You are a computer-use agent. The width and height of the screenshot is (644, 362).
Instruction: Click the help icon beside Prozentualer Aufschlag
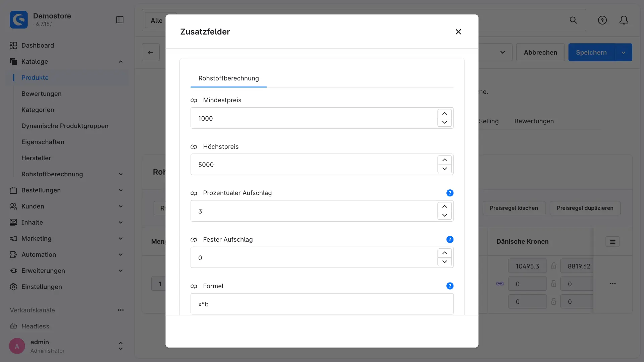tap(450, 193)
